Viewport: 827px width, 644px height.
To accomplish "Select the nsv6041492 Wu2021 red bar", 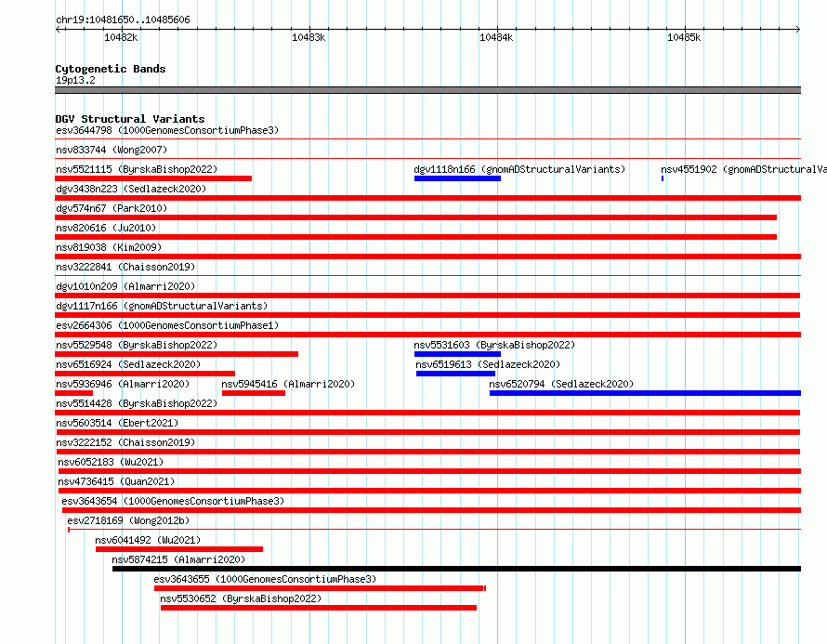I will coord(179,549).
